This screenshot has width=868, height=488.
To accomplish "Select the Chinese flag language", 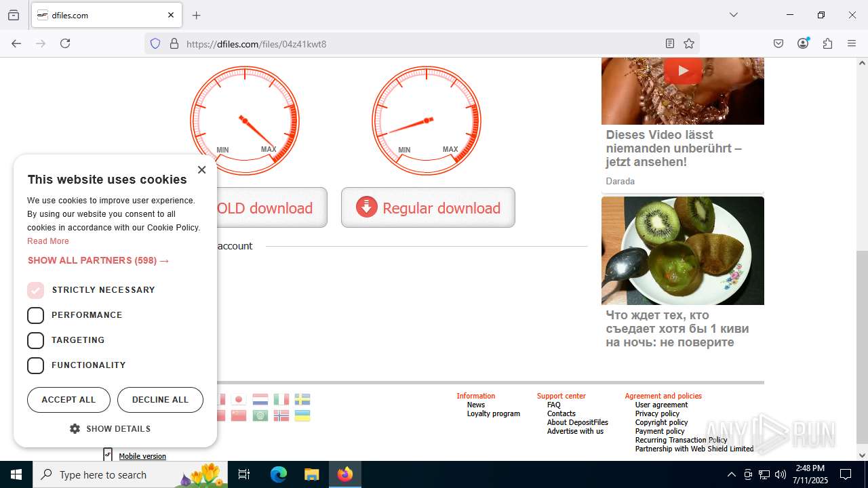I will [x=239, y=415].
